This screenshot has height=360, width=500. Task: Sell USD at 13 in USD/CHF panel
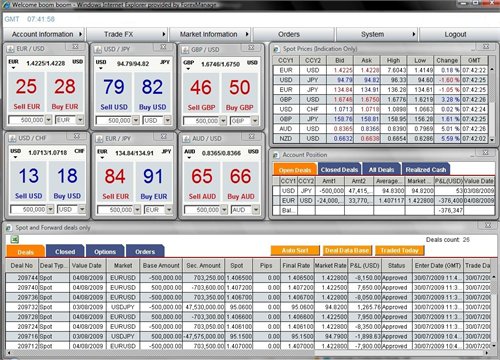click(x=28, y=182)
